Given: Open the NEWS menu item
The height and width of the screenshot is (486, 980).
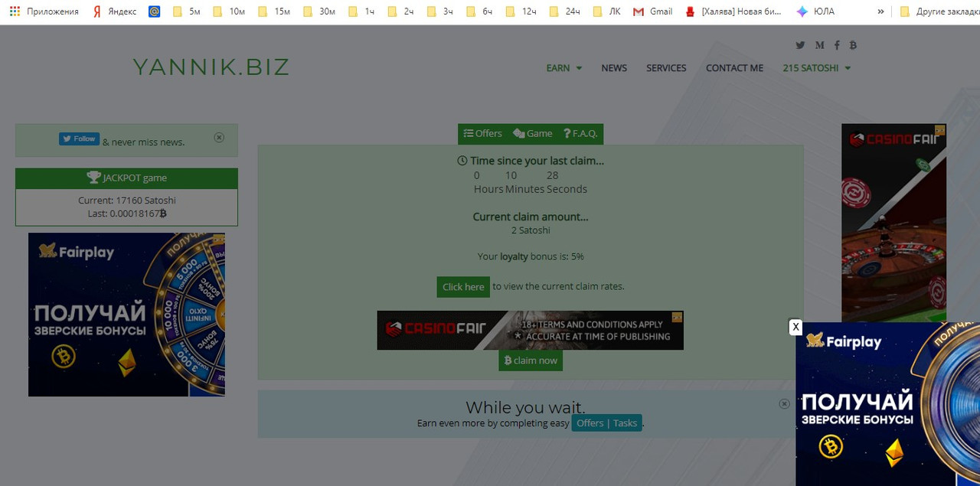Looking at the screenshot, I should click(x=614, y=68).
